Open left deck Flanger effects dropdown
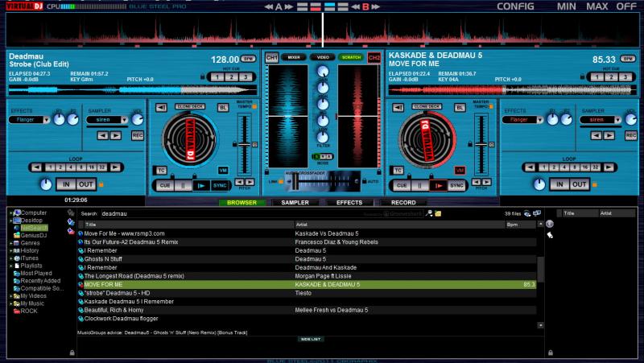The height and width of the screenshot is (363, 644). tap(47, 120)
